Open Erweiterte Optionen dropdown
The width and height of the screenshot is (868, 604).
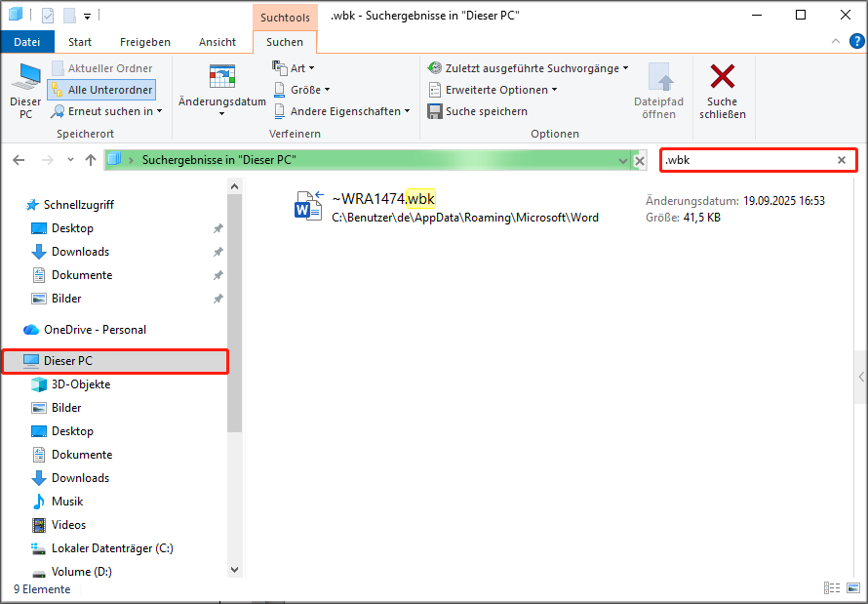[493, 90]
